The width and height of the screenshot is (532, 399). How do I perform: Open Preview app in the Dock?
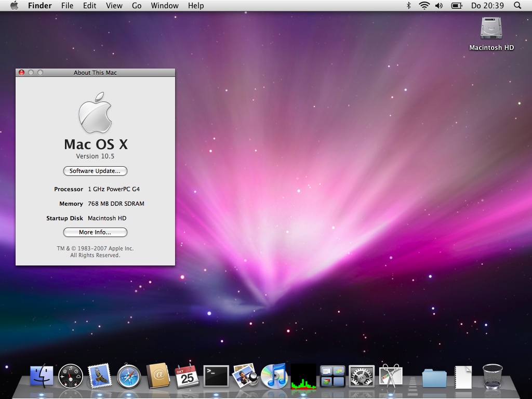click(245, 376)
